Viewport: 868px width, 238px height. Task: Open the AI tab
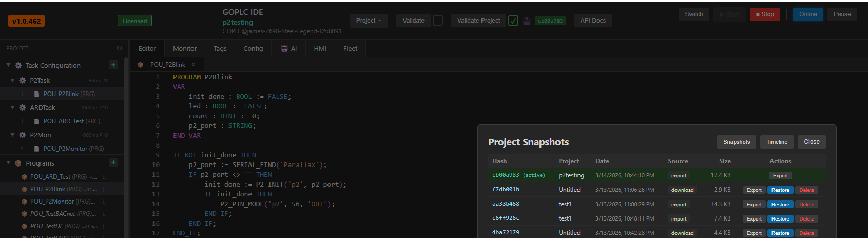[x=289, y=48]
